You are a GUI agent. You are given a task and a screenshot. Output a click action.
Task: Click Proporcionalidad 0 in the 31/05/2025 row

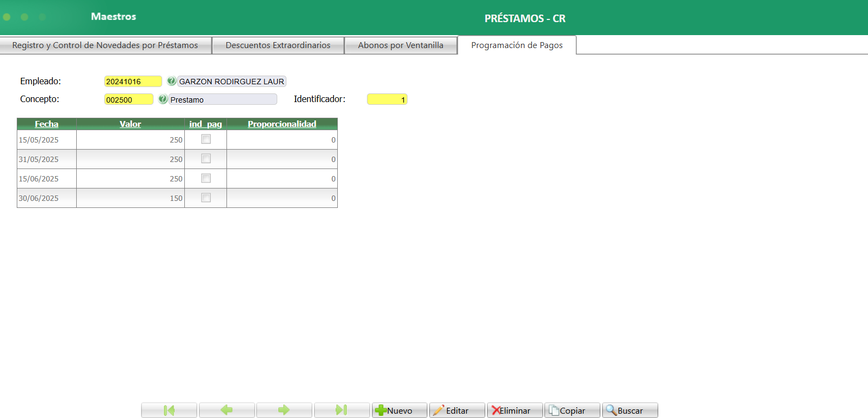tap(282, 159)
